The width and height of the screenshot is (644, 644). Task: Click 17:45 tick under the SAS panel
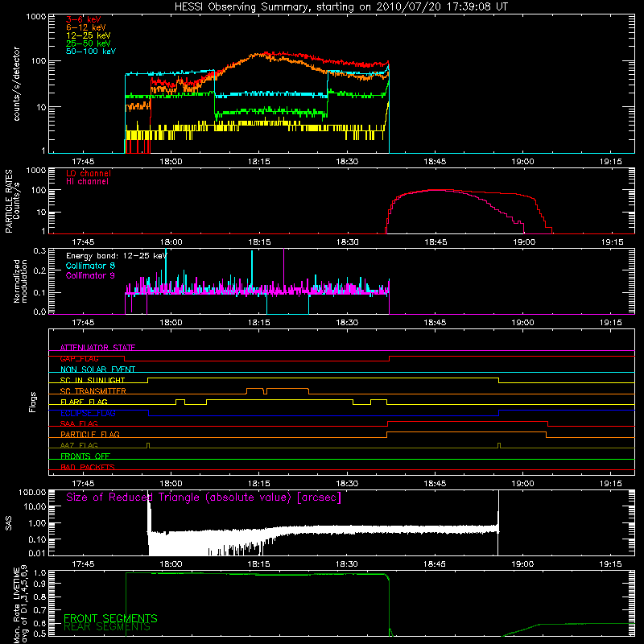(83, 564)
